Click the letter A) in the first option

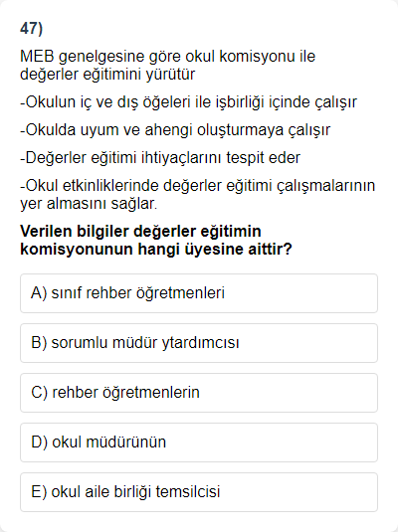pos(39,293)
